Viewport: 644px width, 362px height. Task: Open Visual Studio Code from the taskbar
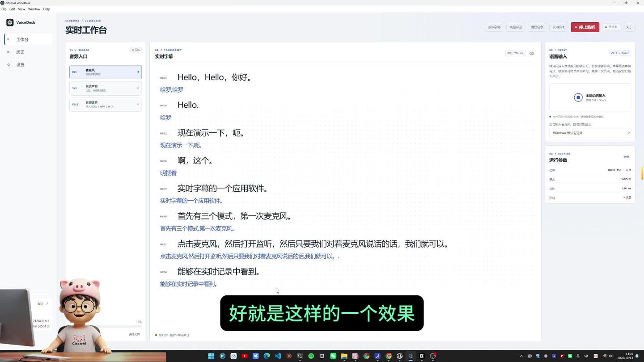(x=278, y=356)
